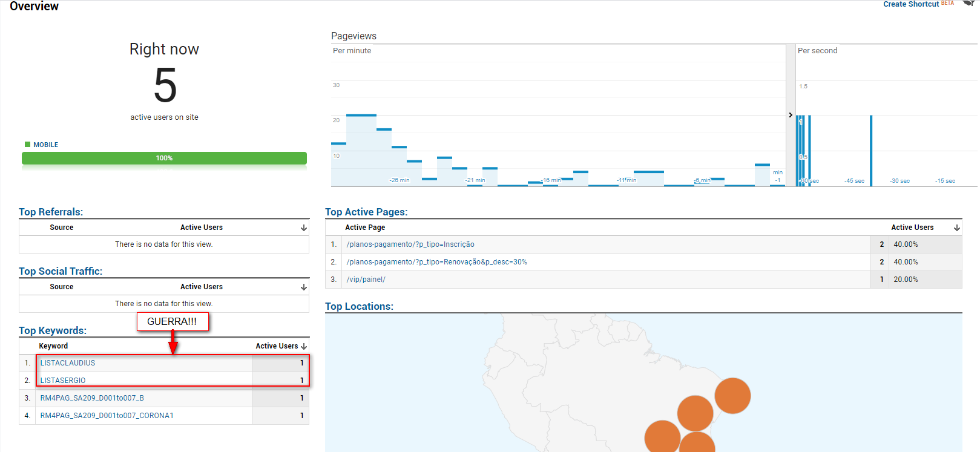Sort Top Keywords by the Active Users arrow

click(304, 347)
